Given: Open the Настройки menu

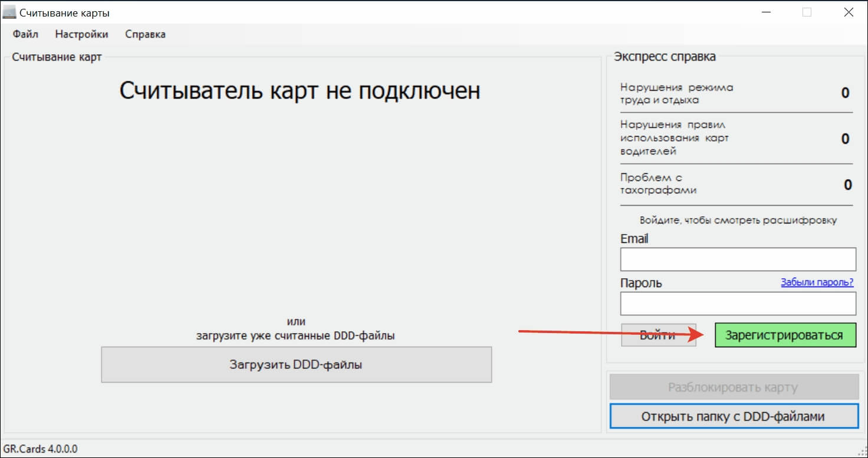Looking at the screenshot, I should tap(81, 34).
